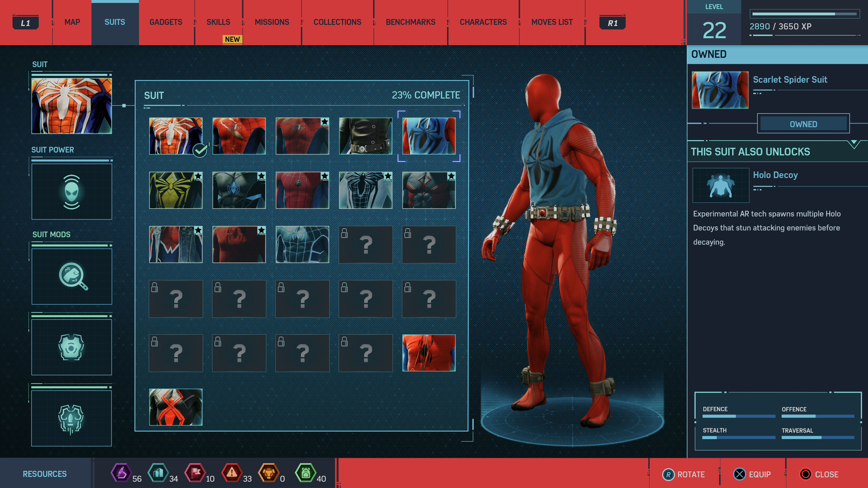868x488 pixels.
Task: Click first locked slot in fourth row
Action: point(176,299)
